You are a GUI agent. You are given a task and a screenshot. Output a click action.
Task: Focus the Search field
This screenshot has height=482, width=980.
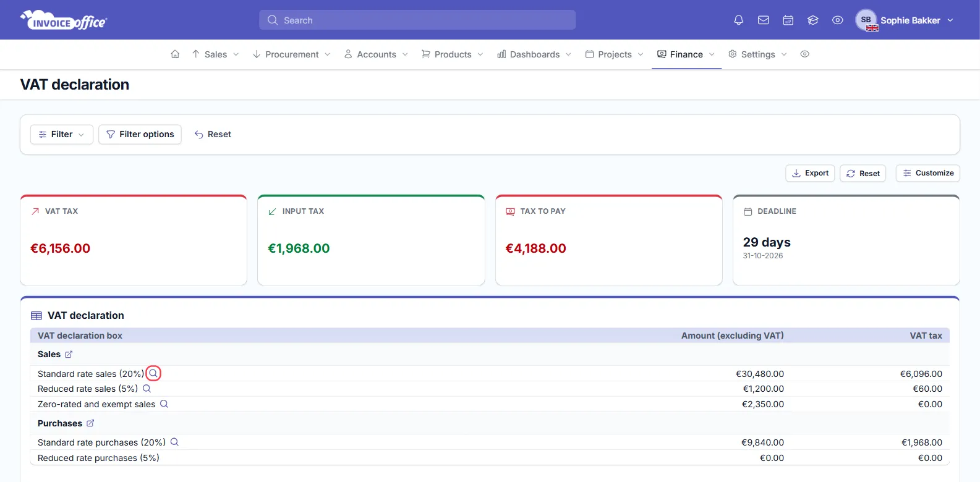417,20
